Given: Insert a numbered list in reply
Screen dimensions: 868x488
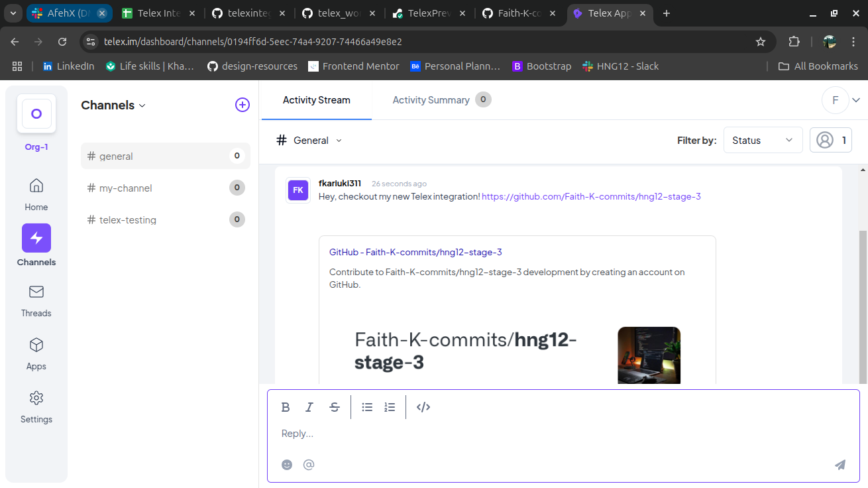Looking at the screenshot, I should pyautogui.click(x=390, y=407).
